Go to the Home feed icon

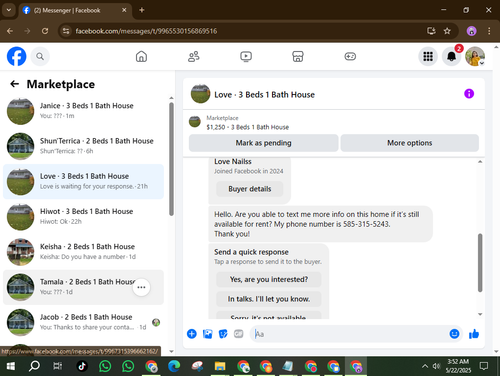(x=141, y=56)
